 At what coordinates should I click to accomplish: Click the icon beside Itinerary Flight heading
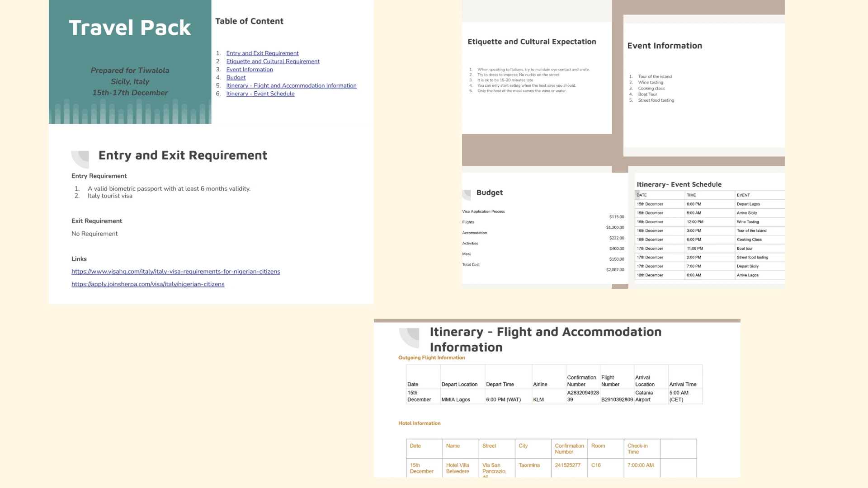410,337
